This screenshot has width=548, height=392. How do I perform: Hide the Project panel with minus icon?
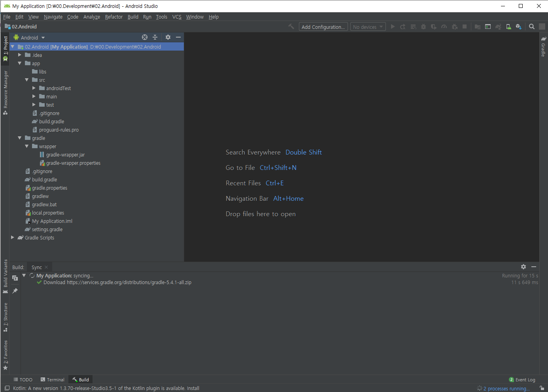coord(178,37)
